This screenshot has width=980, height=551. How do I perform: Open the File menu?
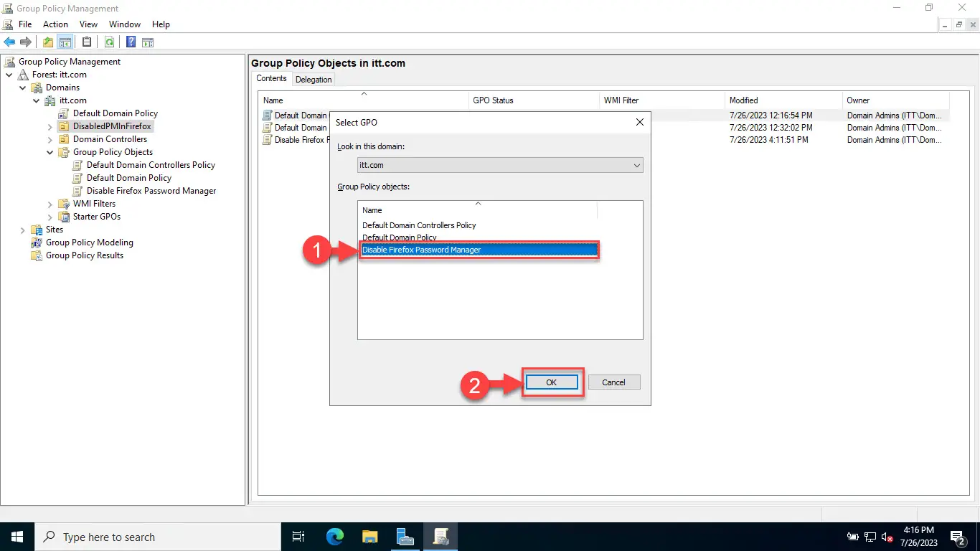coord(25,24)
